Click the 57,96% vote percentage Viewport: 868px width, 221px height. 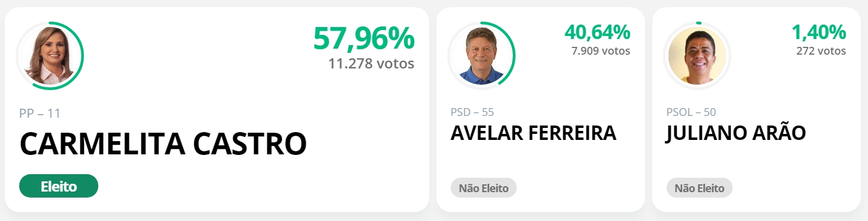click(364, 38)
